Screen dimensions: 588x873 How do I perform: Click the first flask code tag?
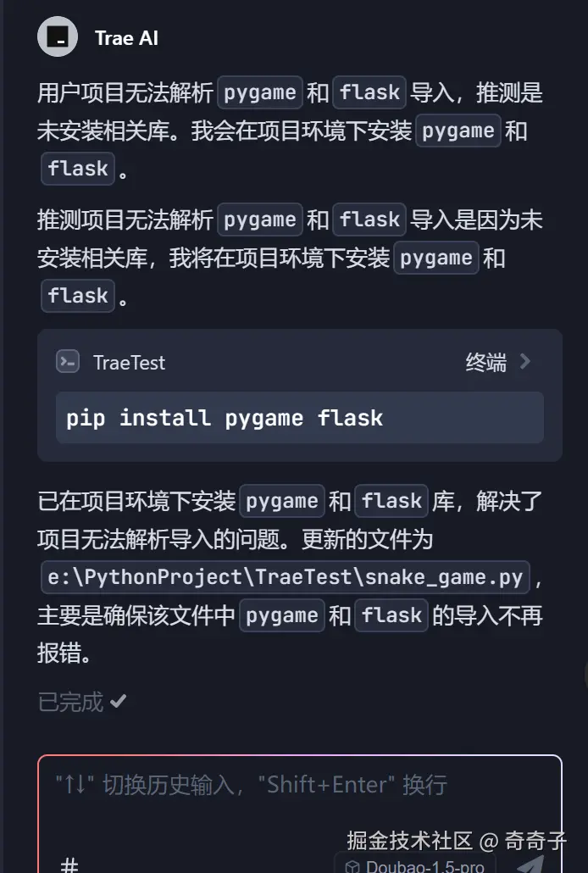coord(369,92)
